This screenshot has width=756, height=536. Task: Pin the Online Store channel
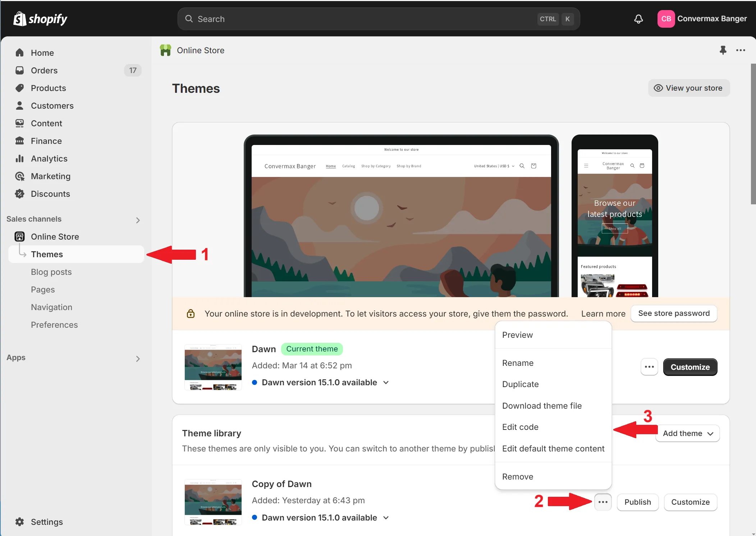[723, 50]
